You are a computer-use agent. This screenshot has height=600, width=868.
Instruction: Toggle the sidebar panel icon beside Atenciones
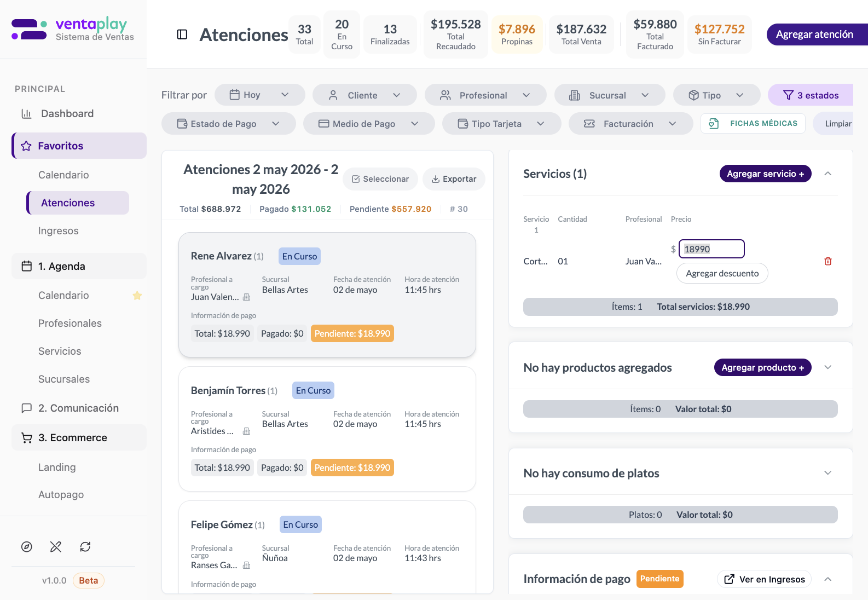[x=182, y=34]
